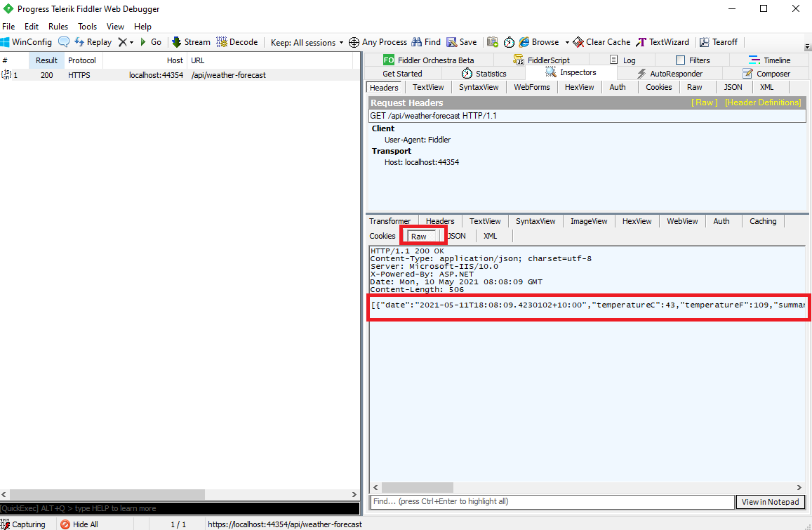Select response XML tab

[x=491, y=236]
